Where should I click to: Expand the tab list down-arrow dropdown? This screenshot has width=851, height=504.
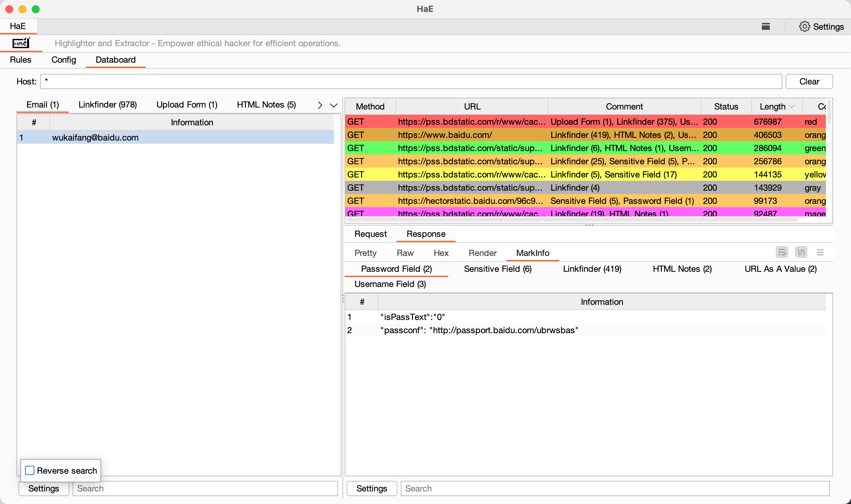click(334, 105)
